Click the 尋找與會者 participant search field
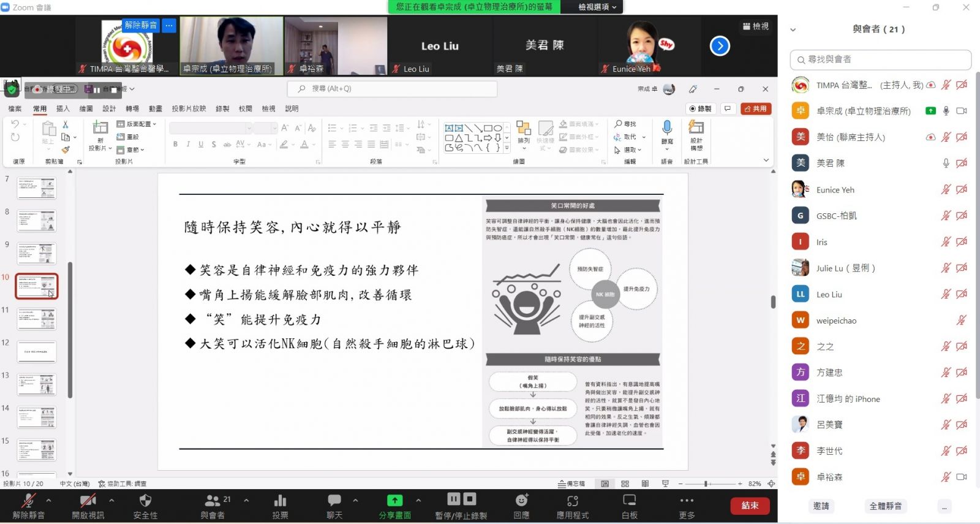Screen dimensions: 980x524 click(881, 59)
